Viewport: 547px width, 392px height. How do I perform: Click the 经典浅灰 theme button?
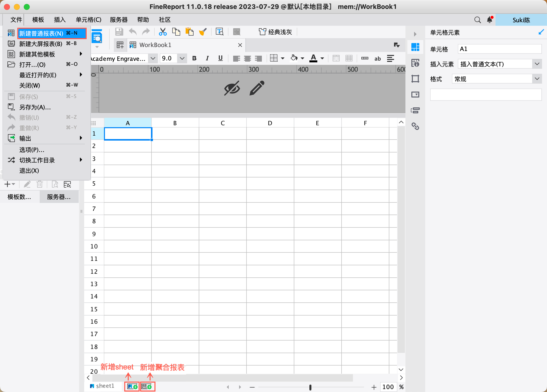click(x=275, y=32)
